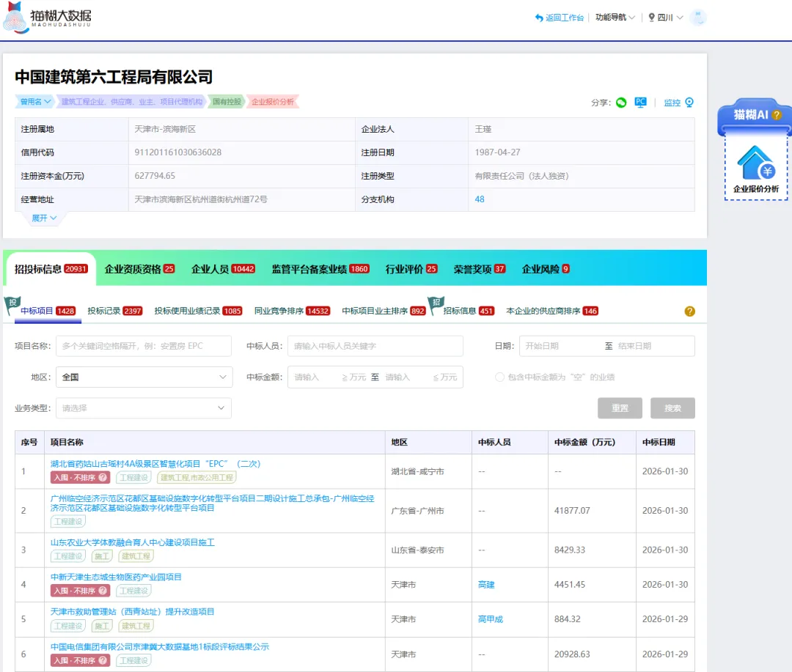Click the 结束日期 date field

click(x=654, y=346)
